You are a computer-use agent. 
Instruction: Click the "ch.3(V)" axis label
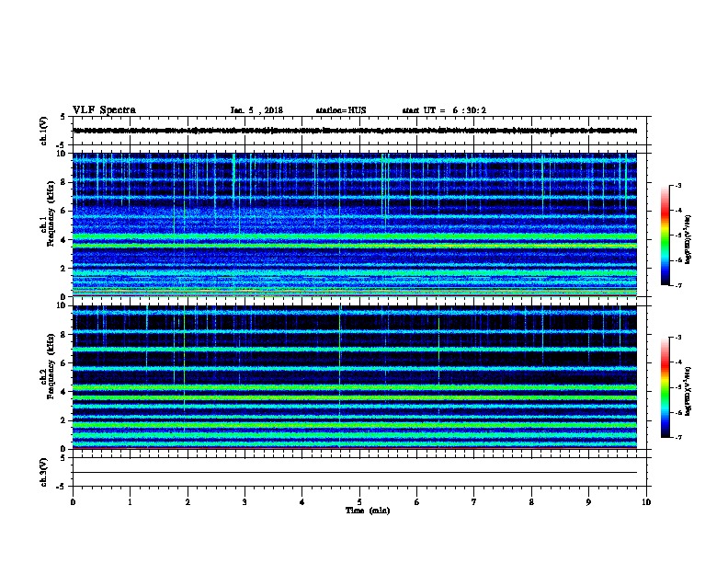pos(43,472)
